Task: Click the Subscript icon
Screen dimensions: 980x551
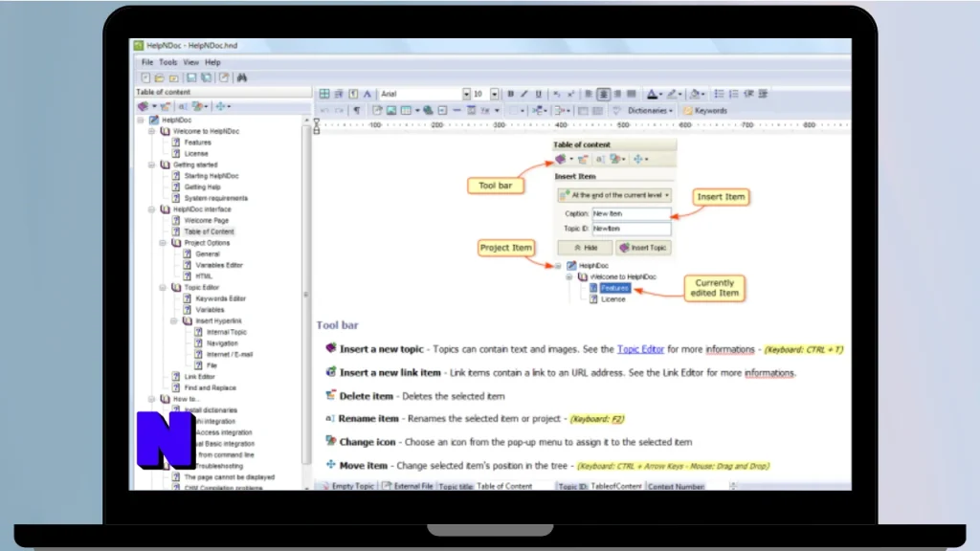Action: click(556, 94)
